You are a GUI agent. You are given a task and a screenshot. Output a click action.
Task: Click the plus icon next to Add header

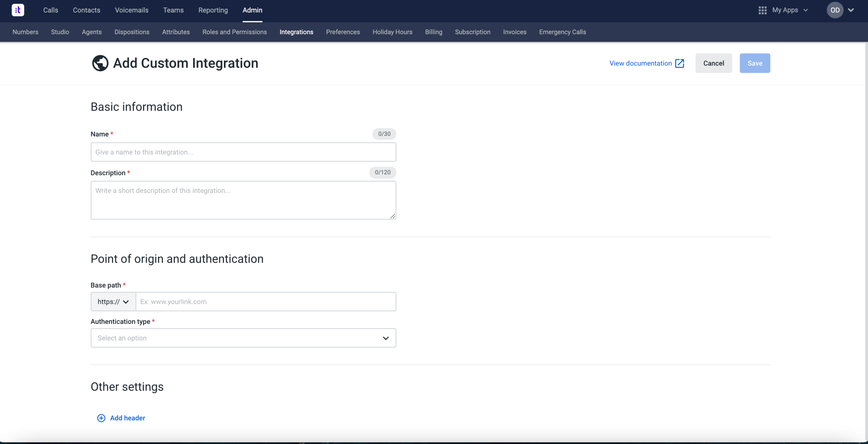click(x=101, y=418)
